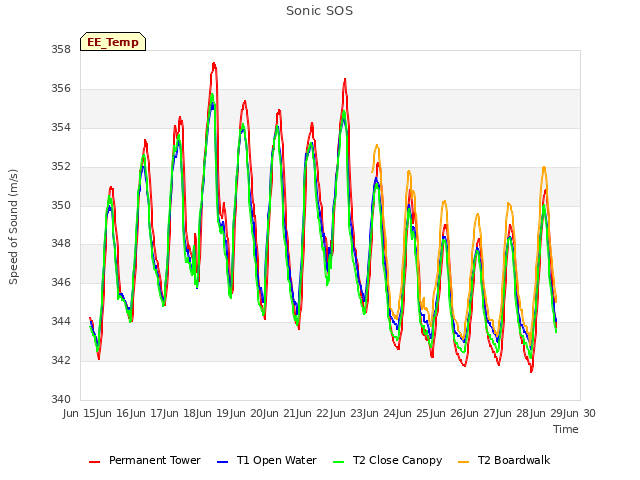Click the highest red peak on Jun 18
The image size is (640, 480).
214,64
